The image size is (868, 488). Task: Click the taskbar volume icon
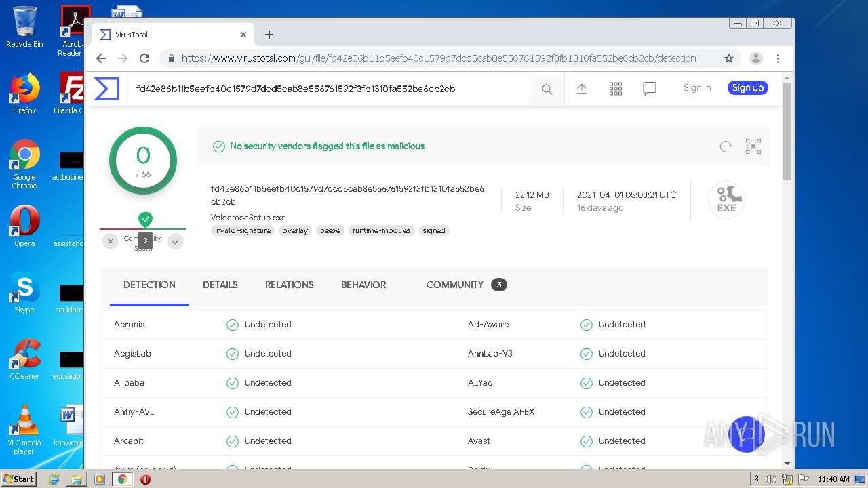(x=771, y=479)
